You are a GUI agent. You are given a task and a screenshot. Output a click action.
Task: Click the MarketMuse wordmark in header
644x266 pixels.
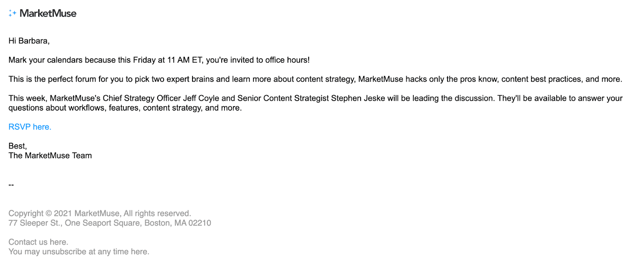coord(48,13)
